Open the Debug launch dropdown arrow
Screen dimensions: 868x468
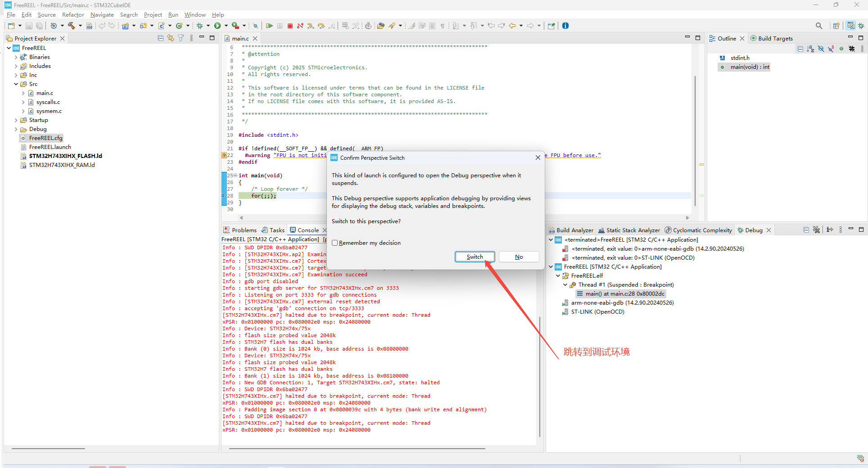coord(208,26)
